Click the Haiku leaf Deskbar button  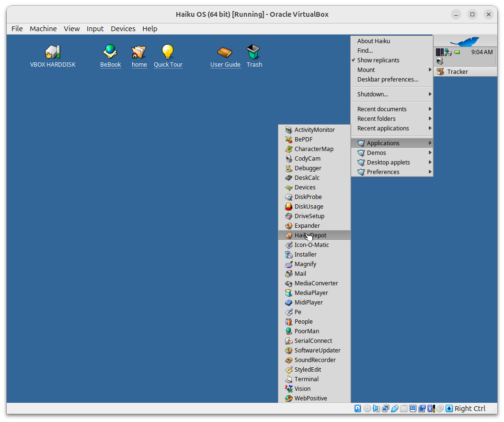click(465, 41)
